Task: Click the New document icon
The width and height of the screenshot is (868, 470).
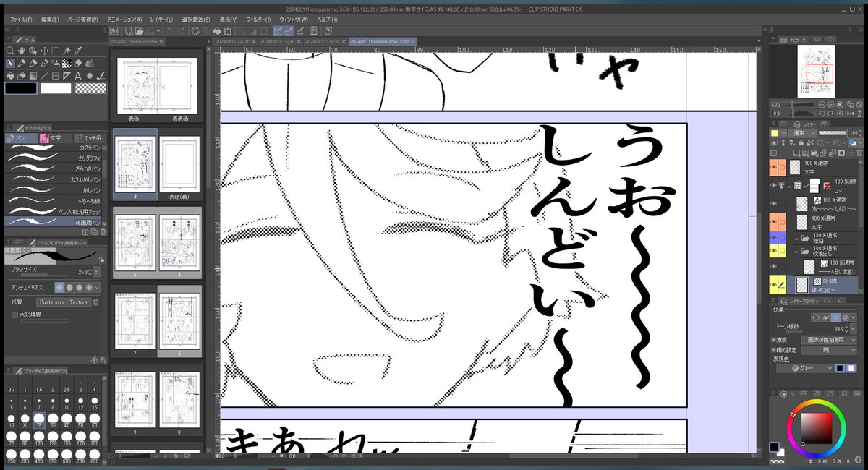Action: click(128, 31)
